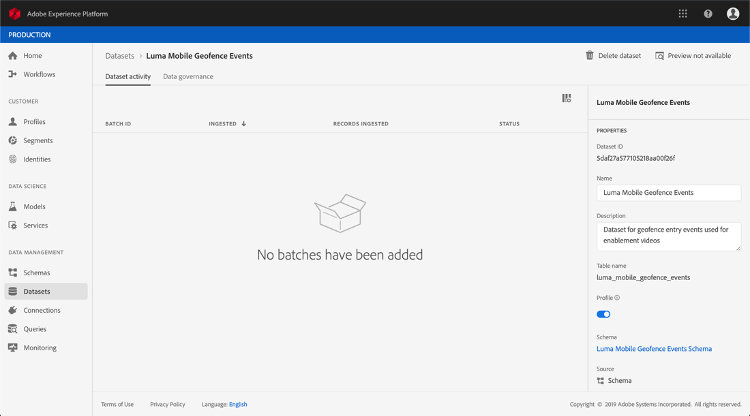The width and height of the screenshot is (750, 416).
Task: Click the Monitoring screen icon
Action: 13,348
